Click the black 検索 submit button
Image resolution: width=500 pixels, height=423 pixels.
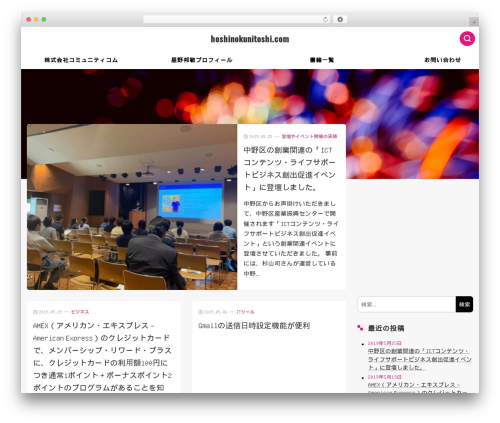pos(464,304)
